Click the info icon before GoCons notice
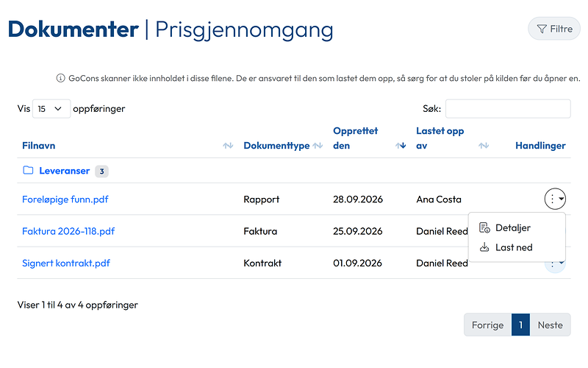 pos(60,78)
